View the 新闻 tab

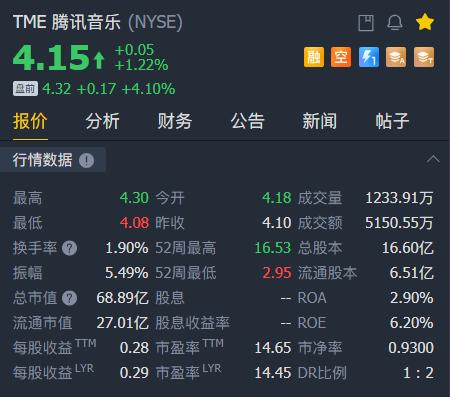click(320, 121)
